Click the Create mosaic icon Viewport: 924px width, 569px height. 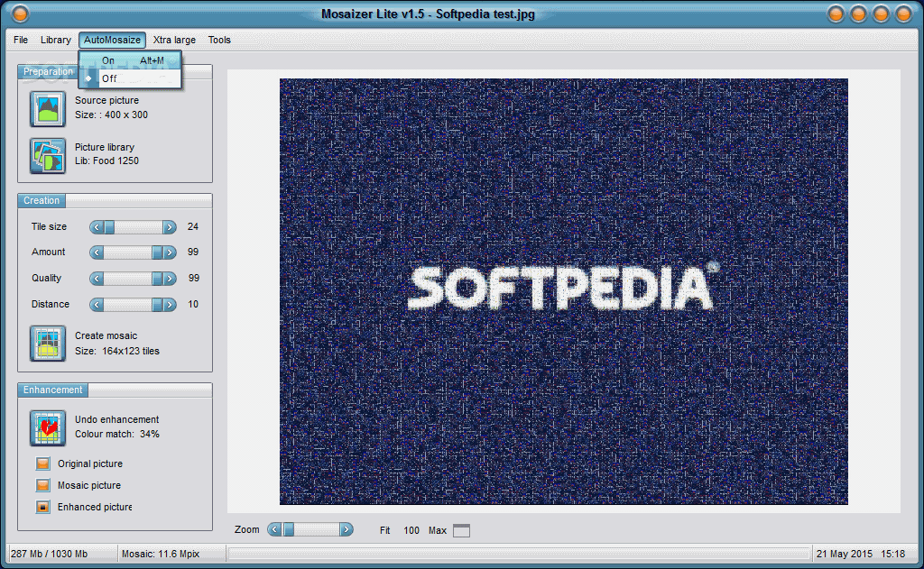48,344
